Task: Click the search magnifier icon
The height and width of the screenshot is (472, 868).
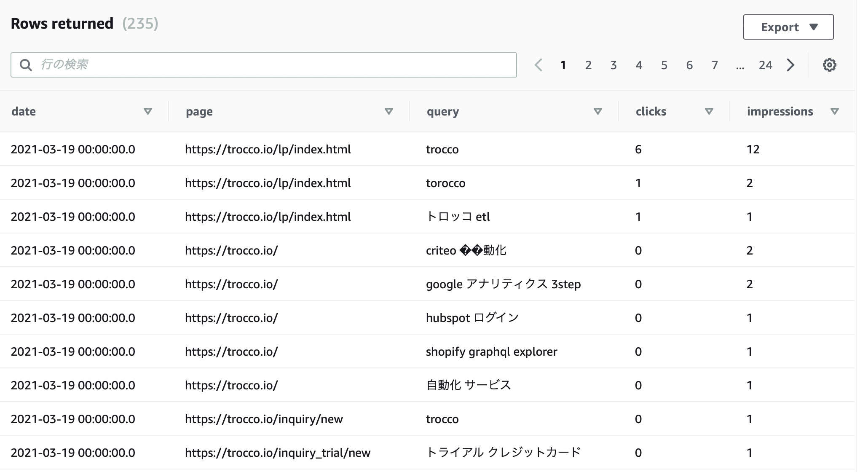Action: pos(26,65)
